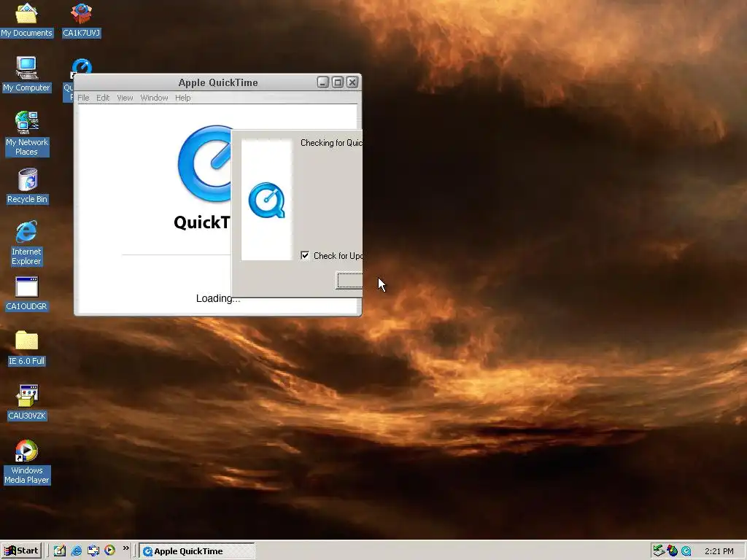Image resolution: width=747 pixels, height=560 pixels.
Task: Click Windows Media Player quick launch icon
Action: [109, 551]
